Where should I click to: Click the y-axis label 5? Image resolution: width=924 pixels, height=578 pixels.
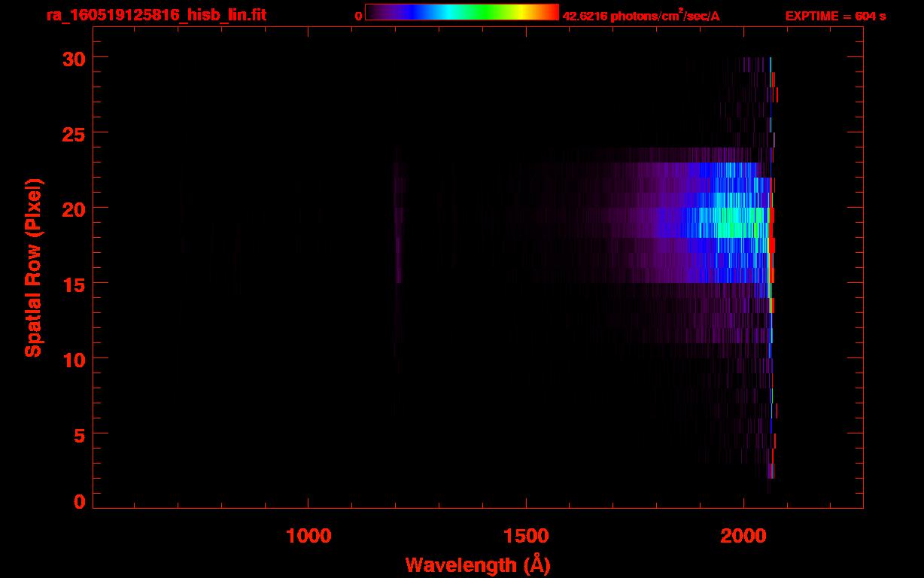[80, 434]
